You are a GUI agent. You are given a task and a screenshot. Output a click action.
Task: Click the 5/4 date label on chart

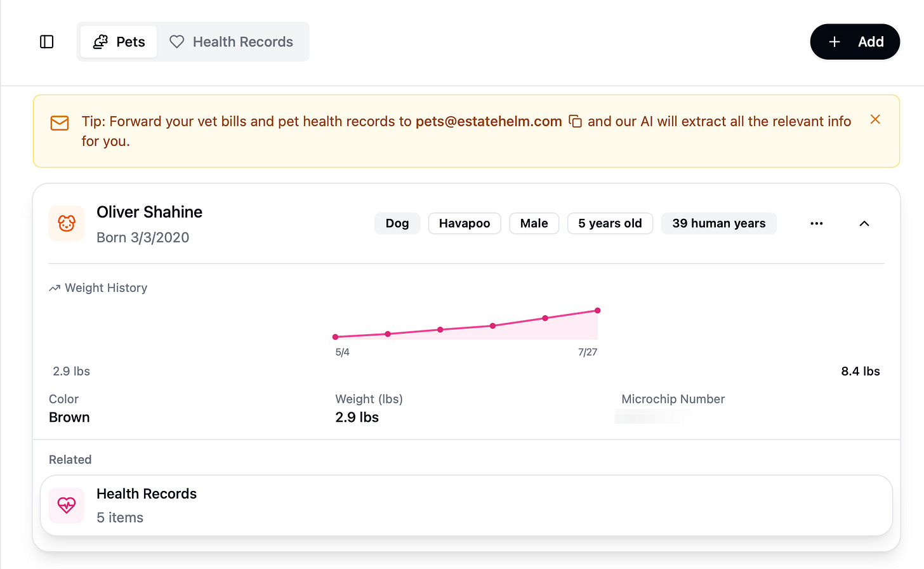coord(343,352)
